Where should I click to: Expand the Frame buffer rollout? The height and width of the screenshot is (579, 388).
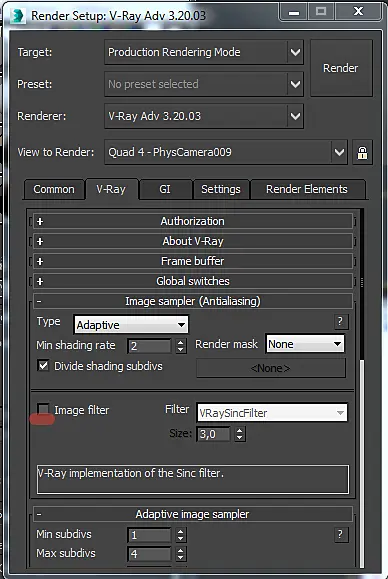click(193, 261)
